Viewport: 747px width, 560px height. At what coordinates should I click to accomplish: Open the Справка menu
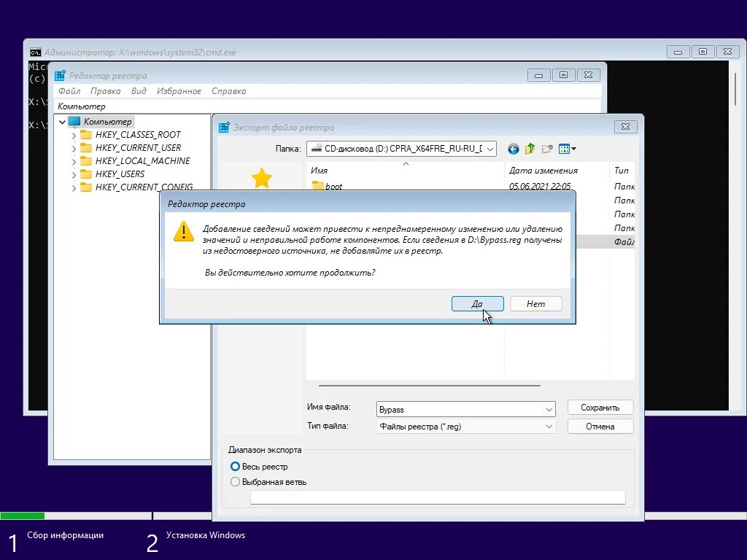(x=228, y=91)
